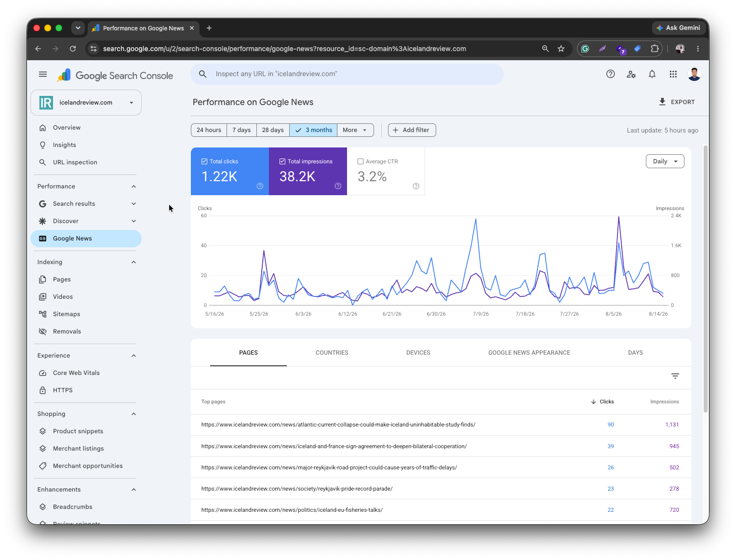Click the zoom magnifier in address bar

tap(546, 49)
